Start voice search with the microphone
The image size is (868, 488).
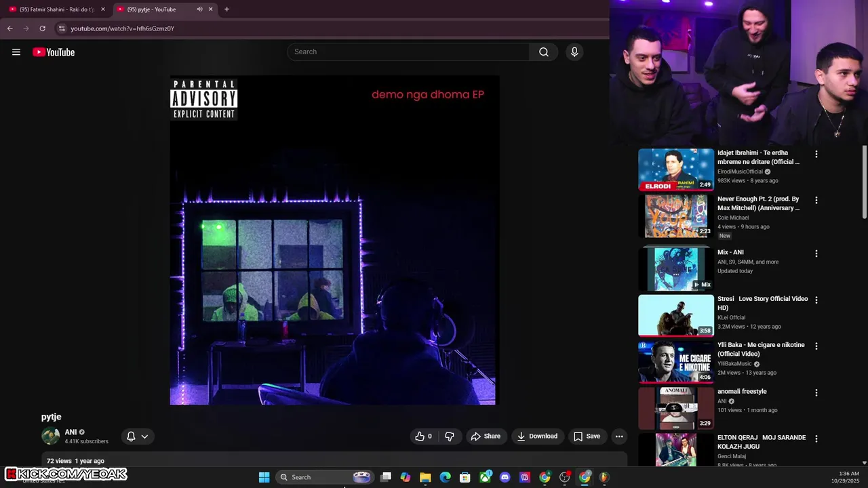(x=574, y=52)
